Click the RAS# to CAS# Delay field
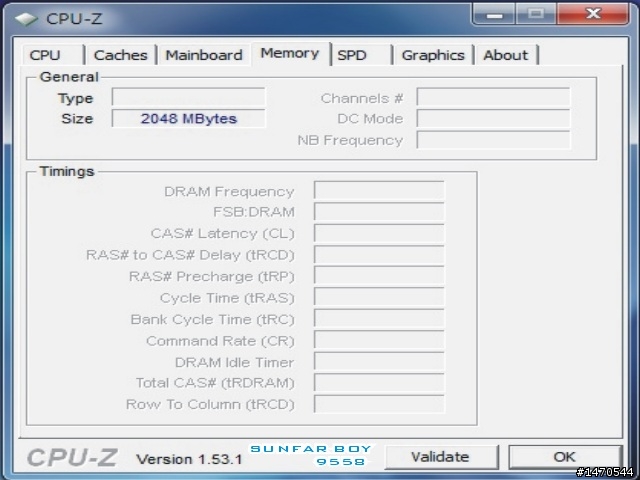The height and width of the screenshot is (480, 640). (379, 255)
